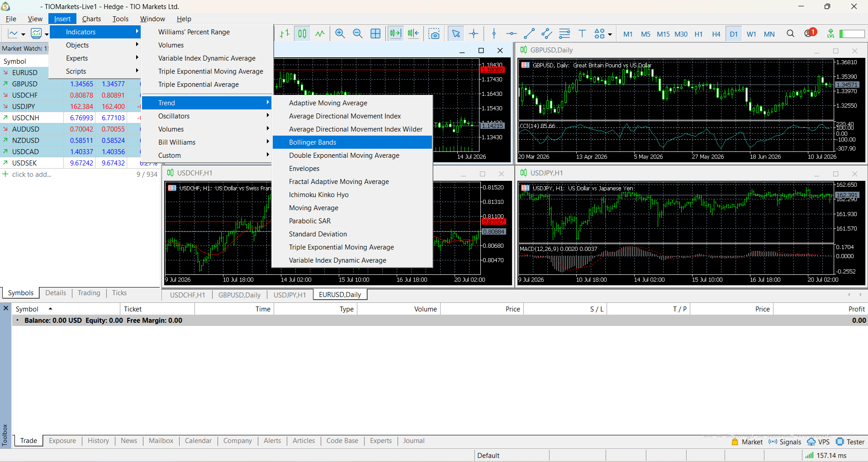Set timeframe to M5
The height and width of the screenshot is (462, 868).
pos(645,34)
